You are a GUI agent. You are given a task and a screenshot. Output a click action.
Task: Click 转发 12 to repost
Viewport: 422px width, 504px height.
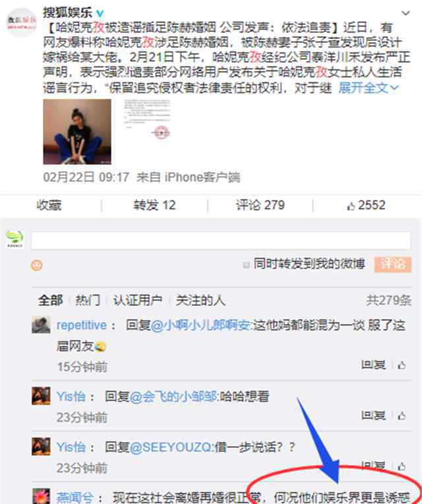pyautogui.click(x=154, y=206)
